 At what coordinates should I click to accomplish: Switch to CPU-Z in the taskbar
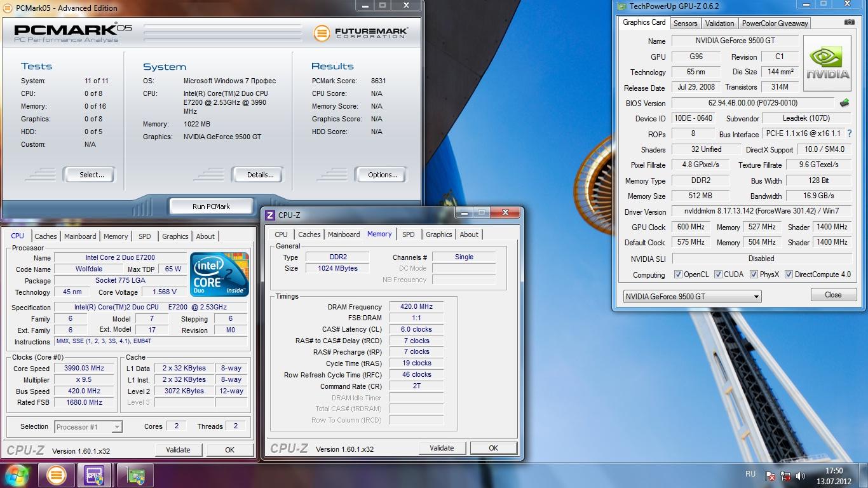(x=95, y=475)
